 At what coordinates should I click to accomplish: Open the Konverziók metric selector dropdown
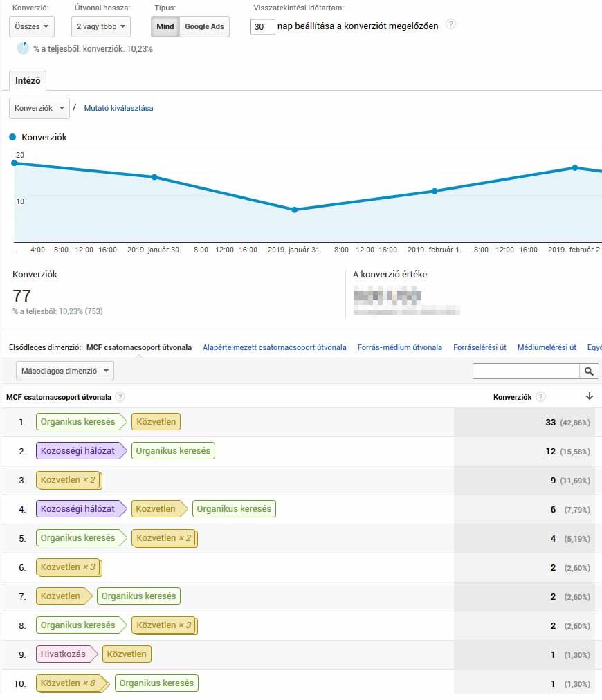click(39, 109)
